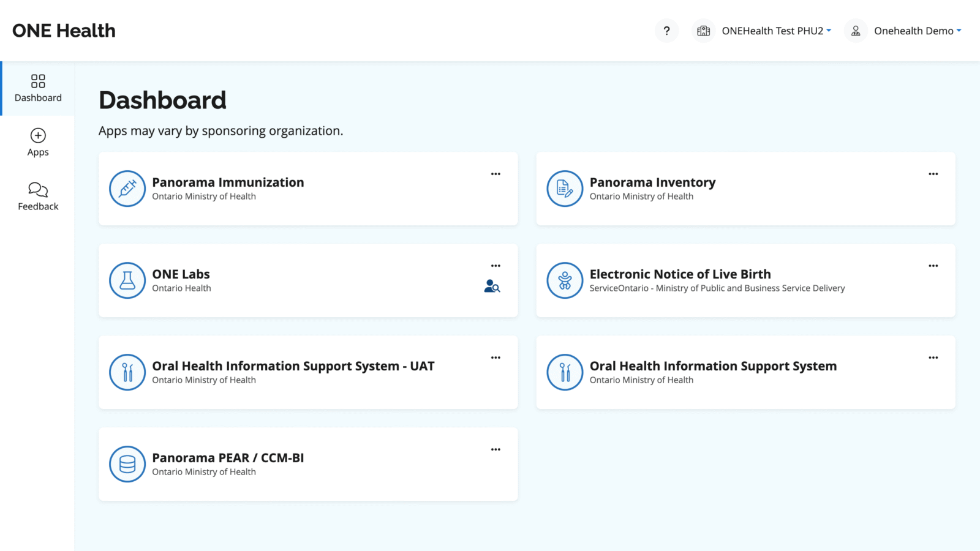Click the patient search icon on ONE Labs
Screen dimensions: 980x551
coord(492,286)
